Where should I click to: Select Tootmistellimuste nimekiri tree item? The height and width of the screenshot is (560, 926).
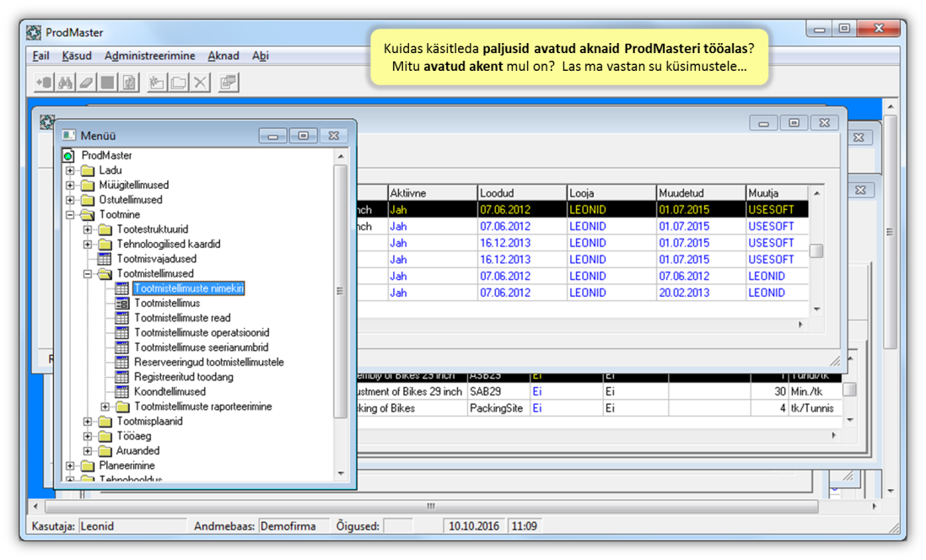188,288
